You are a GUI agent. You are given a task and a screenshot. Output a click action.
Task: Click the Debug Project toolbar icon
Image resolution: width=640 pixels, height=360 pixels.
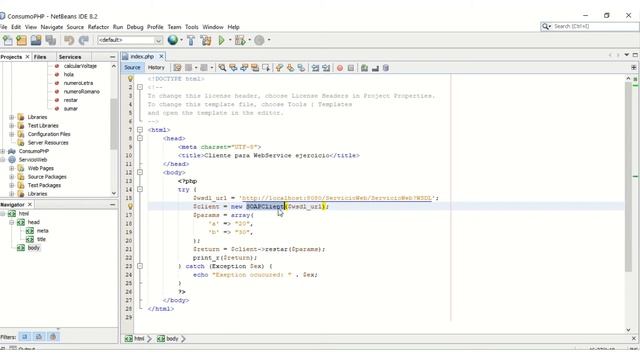pos(240,40)
